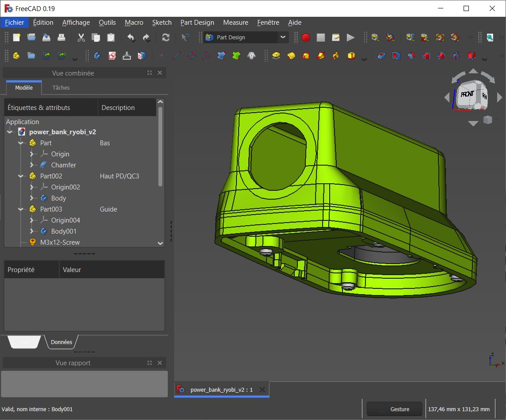Switch to the Données property tab
Image resolution: width=506 pixels, height=420 pixels.
click(x=61, y=342)
